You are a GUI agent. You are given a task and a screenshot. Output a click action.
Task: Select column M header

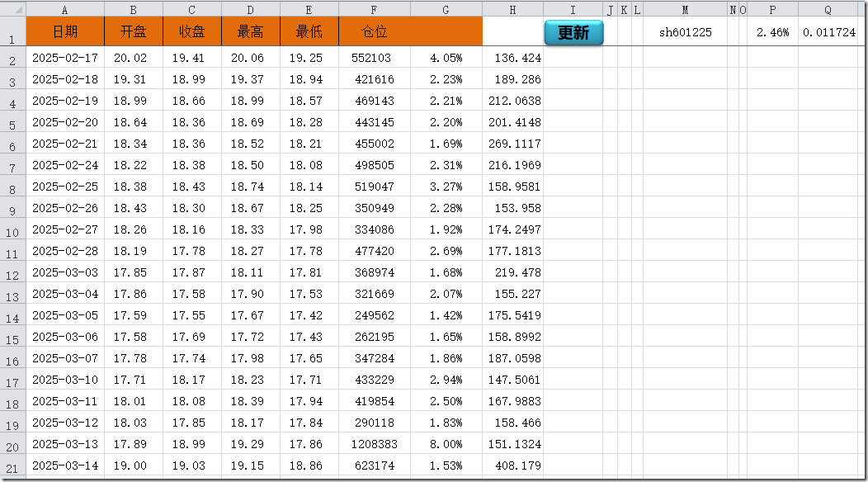[x=686, y=9]
